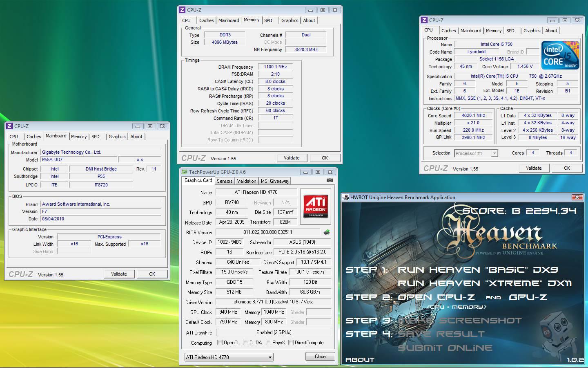
Task: Click Validate in CPU-Z Memory window
Action: [292, 158]
